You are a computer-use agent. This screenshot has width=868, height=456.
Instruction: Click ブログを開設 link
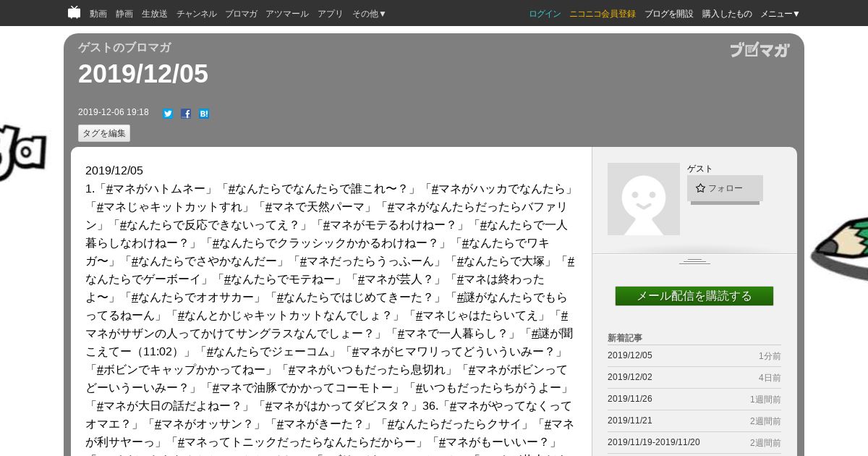(669, 14)
